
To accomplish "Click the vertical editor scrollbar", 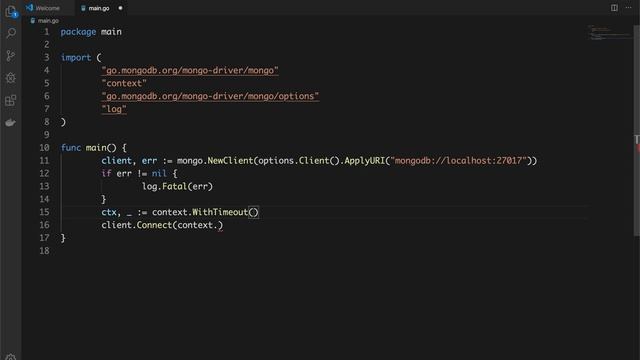I will (x=636, y=131).
